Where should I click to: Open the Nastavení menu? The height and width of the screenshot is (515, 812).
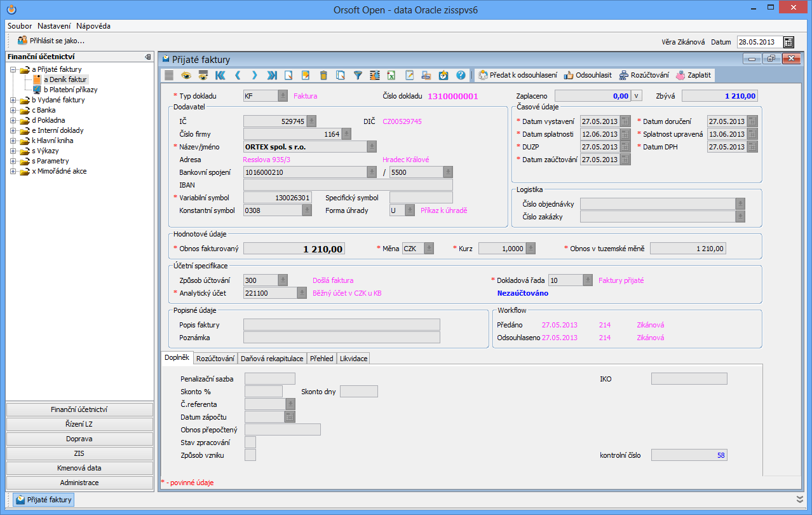[54, 26]
